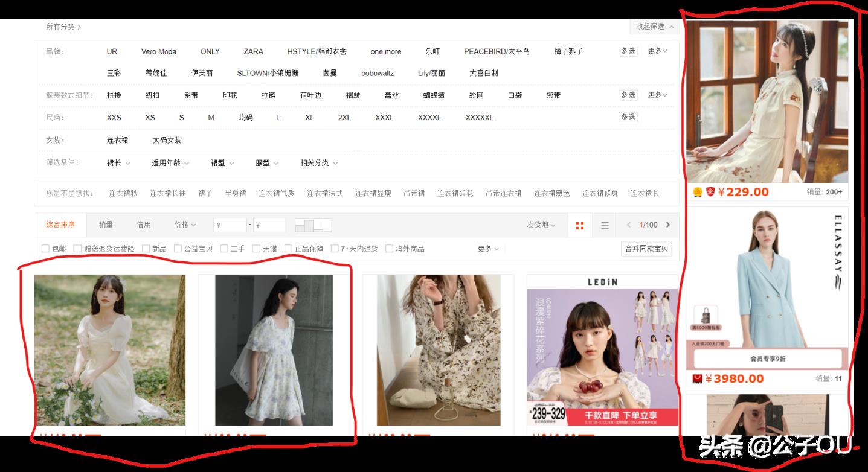Open the 腰型 dropdown
This screenshot has width=868, height=472.
tap(267, 163)
